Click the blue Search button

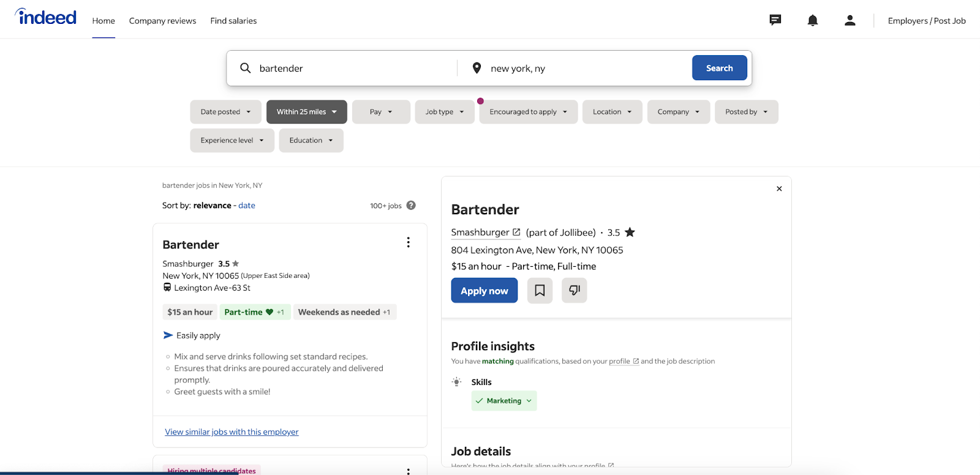(720, 68)
